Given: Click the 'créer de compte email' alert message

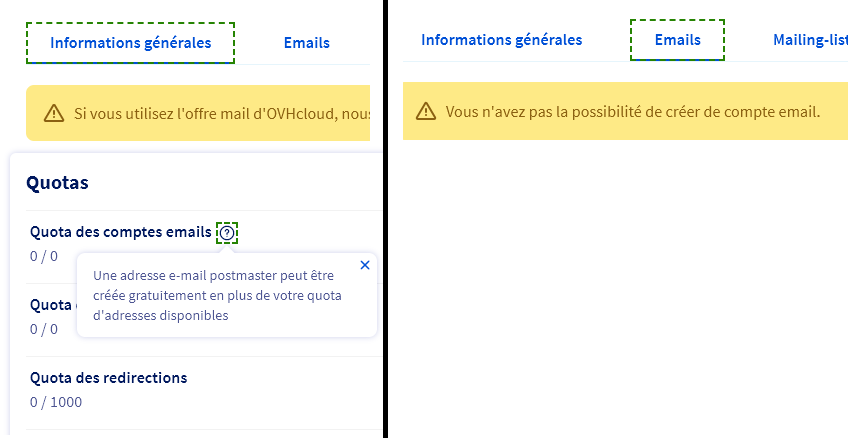Looking at the screenshot, I should pos(632,111).
